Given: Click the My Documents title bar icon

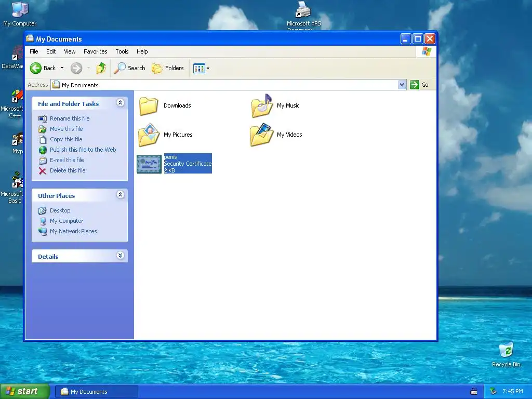Looking at the screenshot, I should click(30, 38).
